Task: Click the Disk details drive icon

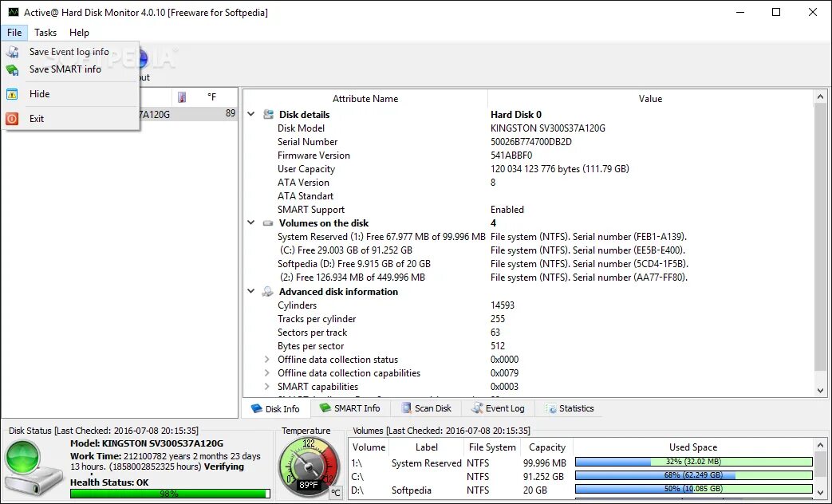Action: coord(269,115)
